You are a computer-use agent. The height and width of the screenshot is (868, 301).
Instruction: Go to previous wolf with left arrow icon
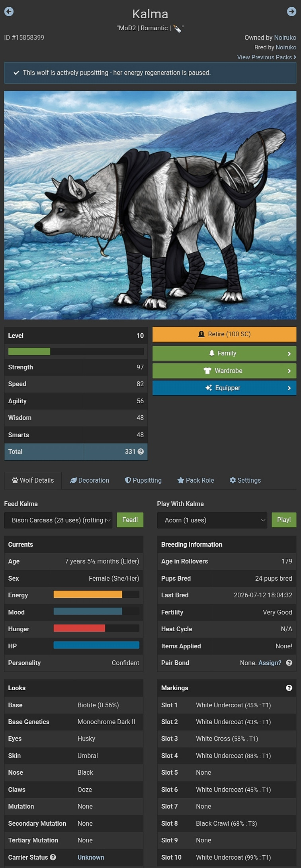click(9, 12)
